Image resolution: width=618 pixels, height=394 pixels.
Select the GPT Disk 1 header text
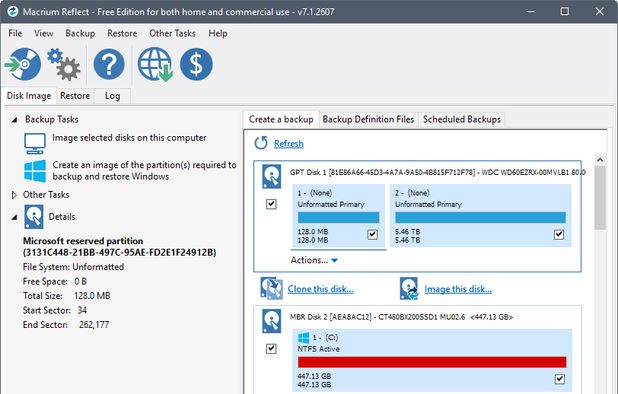(x=437, y=172)
